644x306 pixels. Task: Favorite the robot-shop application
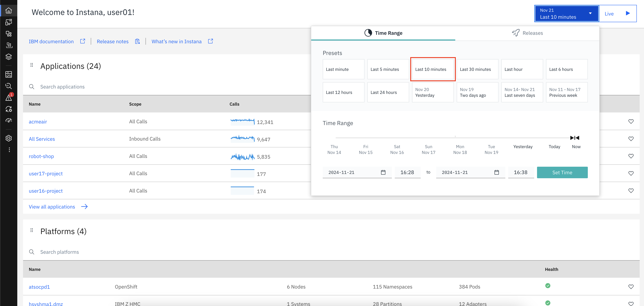631,156
